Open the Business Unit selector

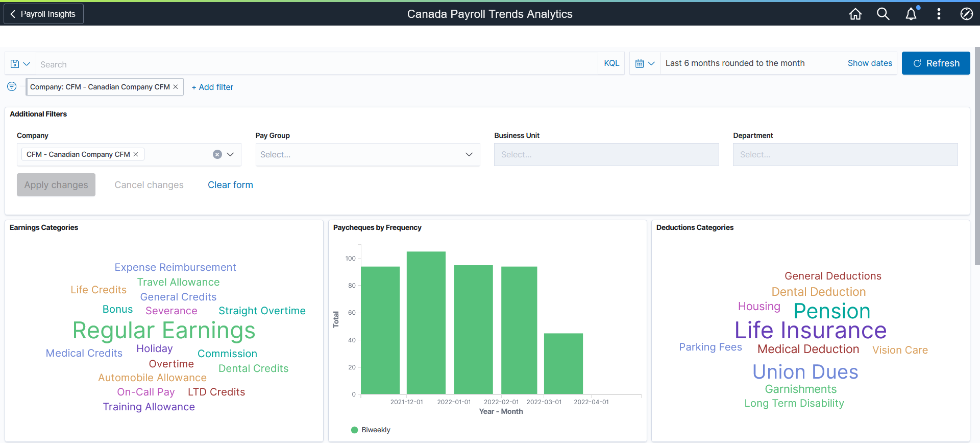click(606, 154)
